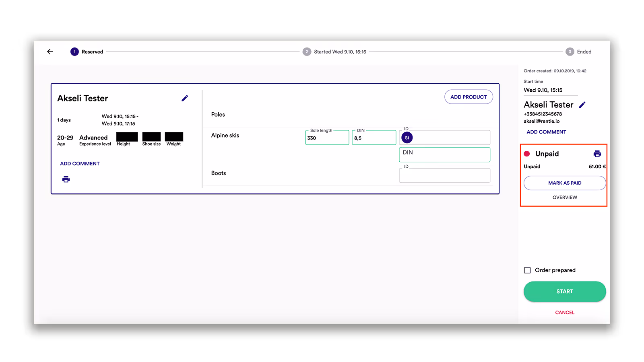Screen dimensions: 644x362
Task: Edit Akseli Tester's name on the order card
Action: click(x=185, y=98)
